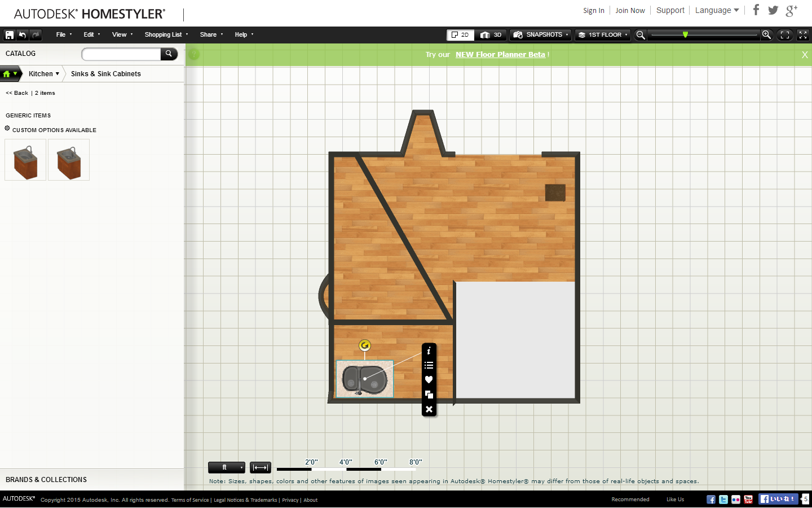Click the Facebook Like button

778,499
